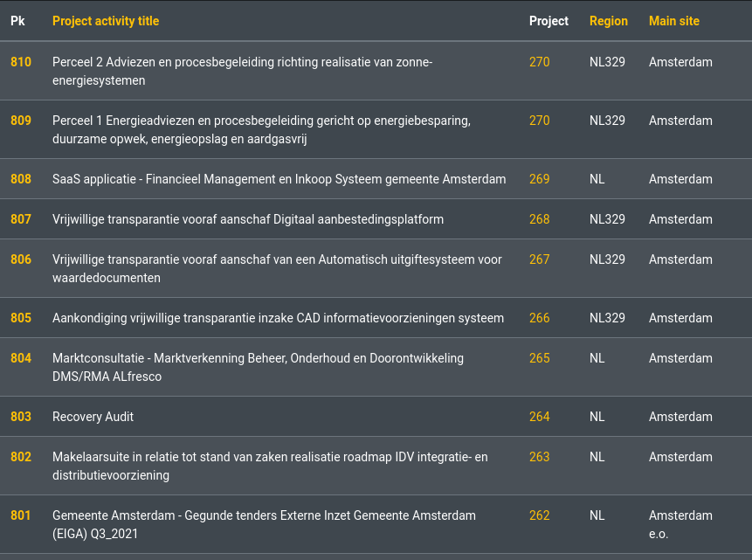The image size is (752, 560).
Task: Follow project 267 link
Action: 539,259
